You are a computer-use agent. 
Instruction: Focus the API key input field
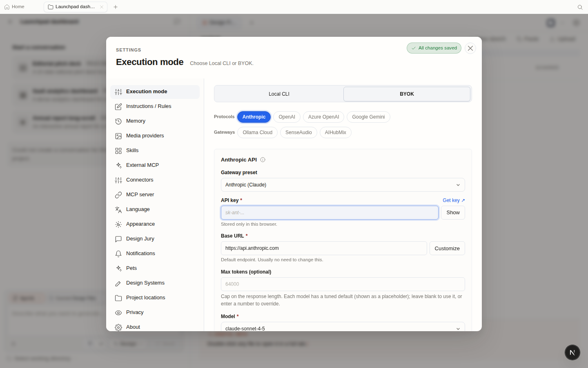click(330, 213)
